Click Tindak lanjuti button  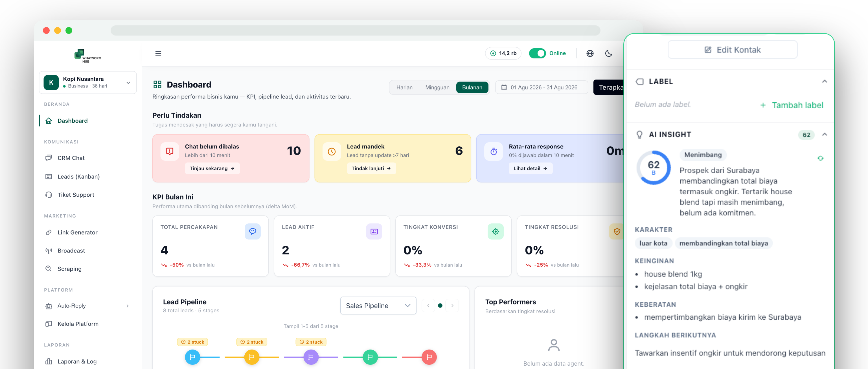(371, 168)
